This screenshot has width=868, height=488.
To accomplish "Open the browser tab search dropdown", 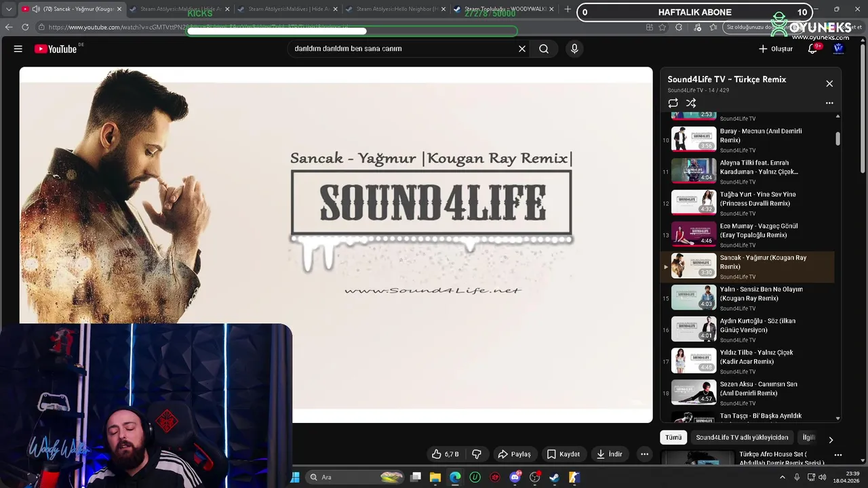I will coord(9,9).
